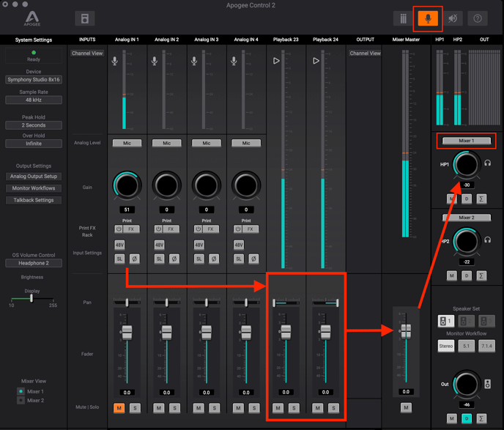Open the INPUTS Channel View dropdown
The height and width of the screenshot is (430, 504).
pyautogui.click(x=87, y=53)
